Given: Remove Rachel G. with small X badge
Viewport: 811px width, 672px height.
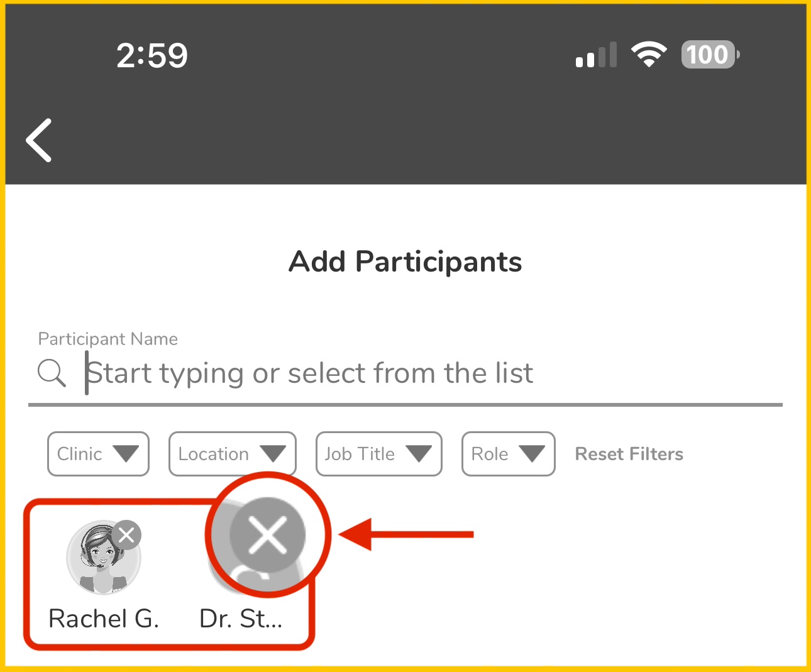Looking at the screenshot, I should point(127,535).
